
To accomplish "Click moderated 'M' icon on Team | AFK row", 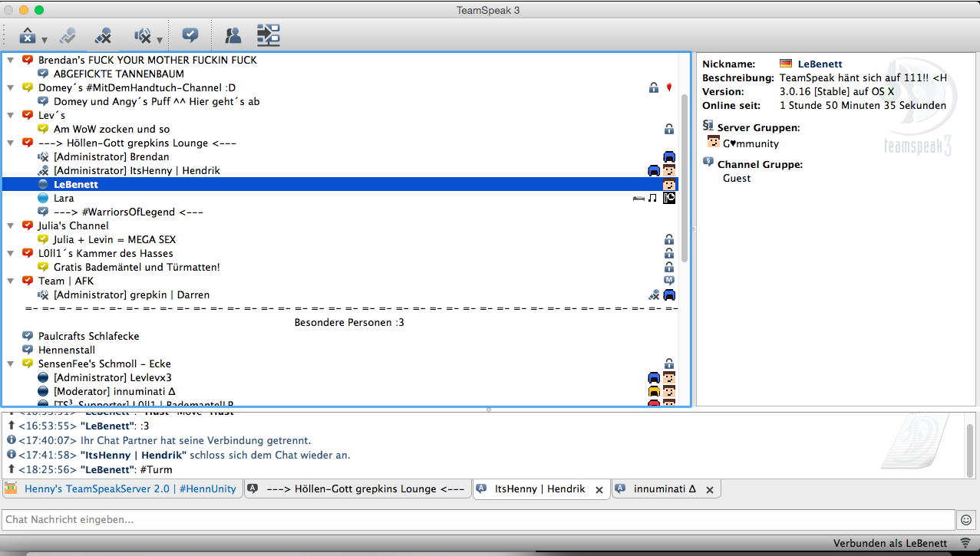I will 669,281.
